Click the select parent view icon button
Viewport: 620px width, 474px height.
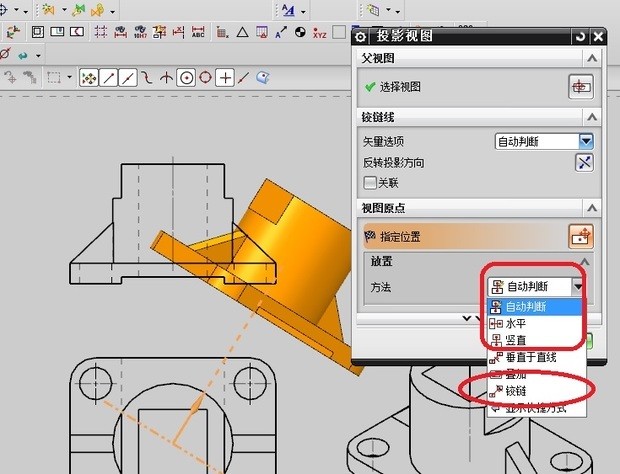click(581, 86)
